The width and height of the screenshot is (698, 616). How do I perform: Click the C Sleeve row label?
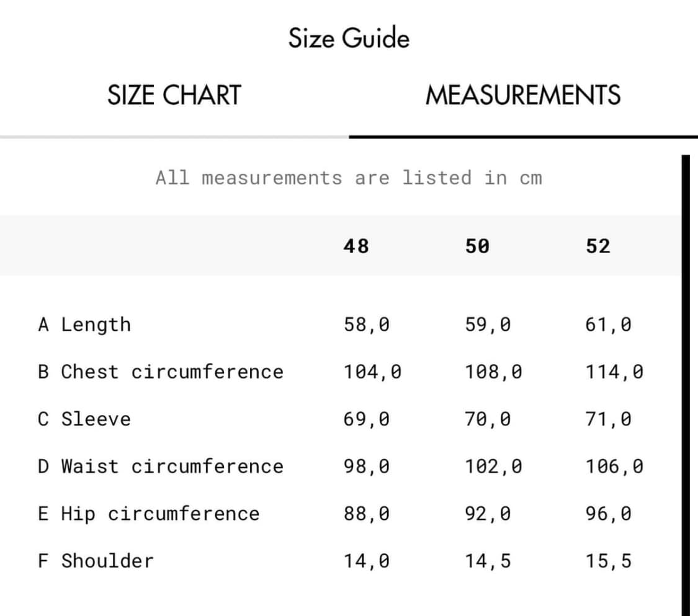coord(84,419)
